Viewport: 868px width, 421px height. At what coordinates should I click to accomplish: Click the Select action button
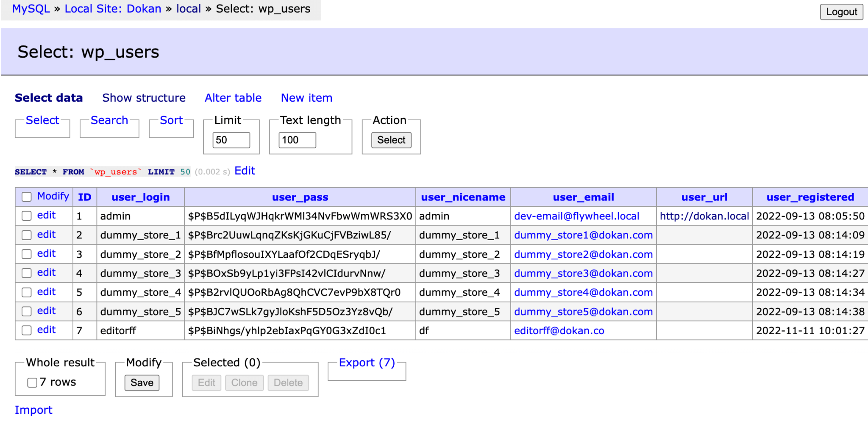tap(391, 140)
